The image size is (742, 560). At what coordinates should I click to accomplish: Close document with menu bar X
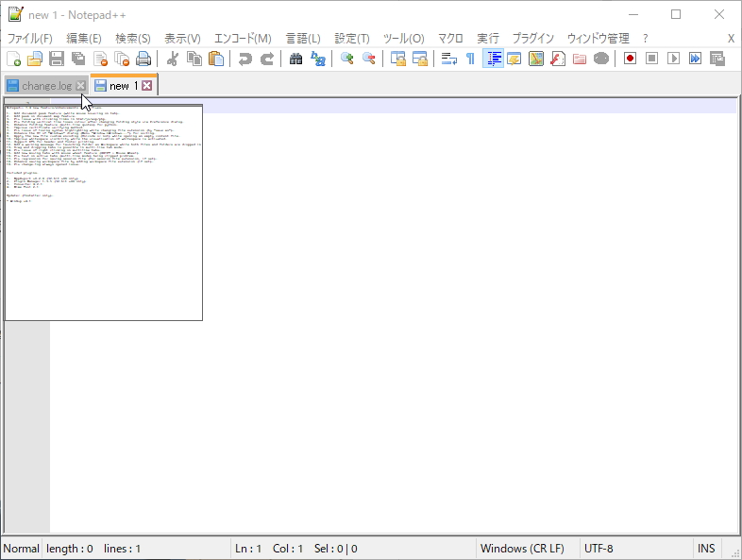point(731,39)
